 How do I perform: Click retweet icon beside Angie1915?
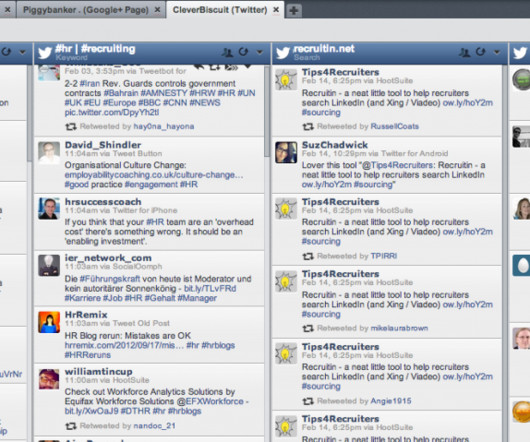pos(308,401)
